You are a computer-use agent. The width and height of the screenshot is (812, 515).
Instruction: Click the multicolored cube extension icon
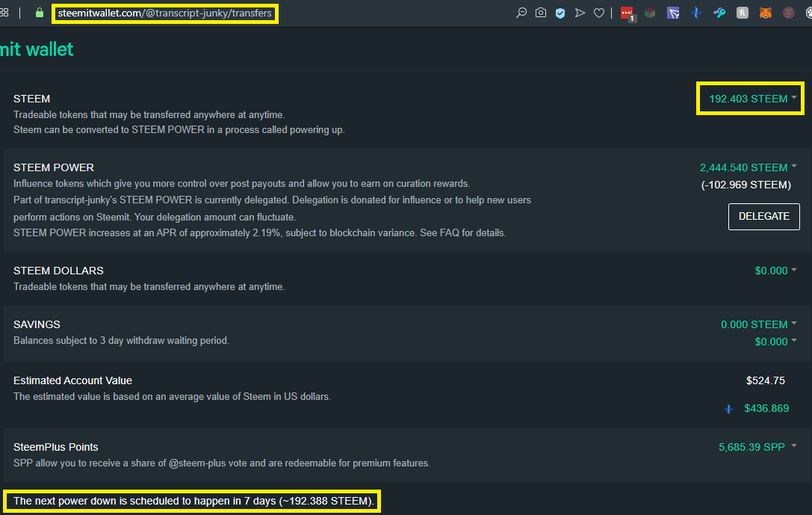(650, 13)
